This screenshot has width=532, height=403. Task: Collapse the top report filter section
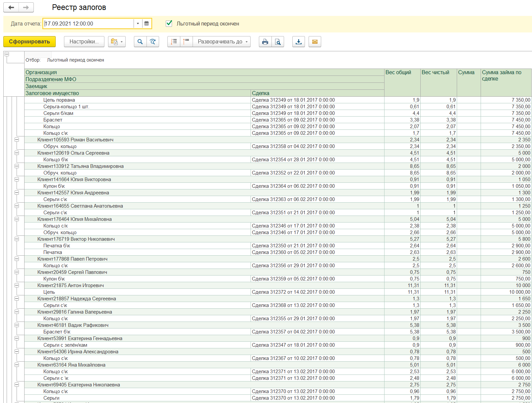point(7,54)
